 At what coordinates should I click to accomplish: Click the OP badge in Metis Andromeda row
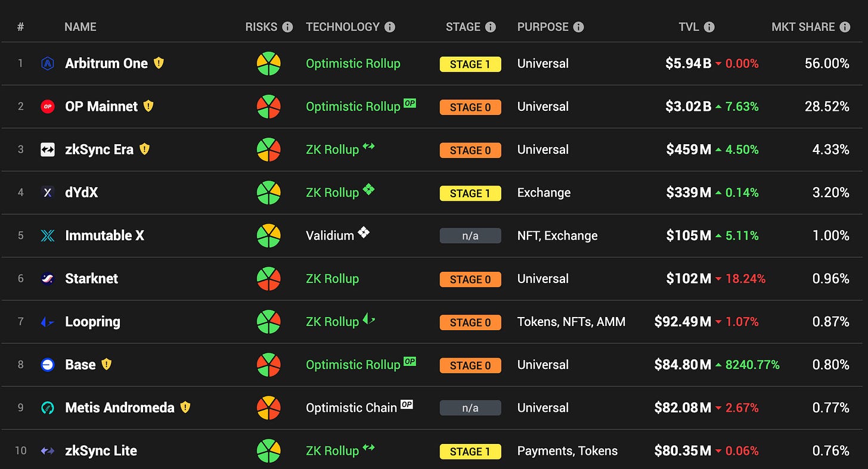pyautogui.click(x=407, y=404)
